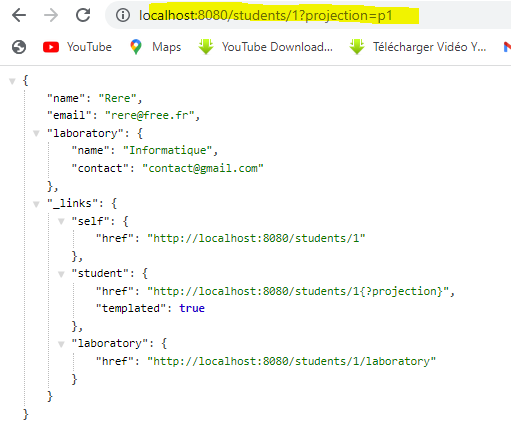Click the browser forward arrow
The height and width of the screenshot is (428, 511).
(51, 15)
